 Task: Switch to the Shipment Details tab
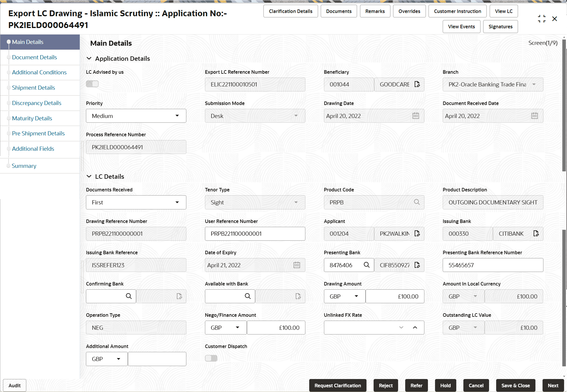33,88
